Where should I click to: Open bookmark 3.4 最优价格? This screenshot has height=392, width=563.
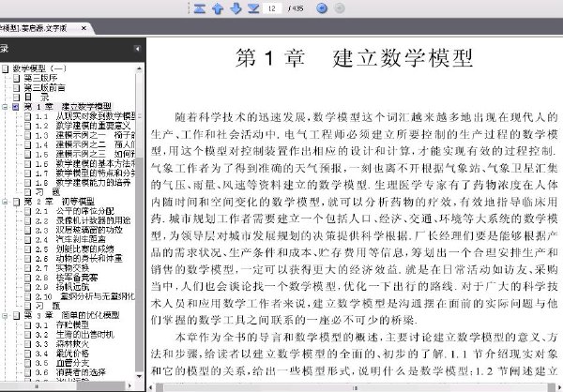[62, 354]
